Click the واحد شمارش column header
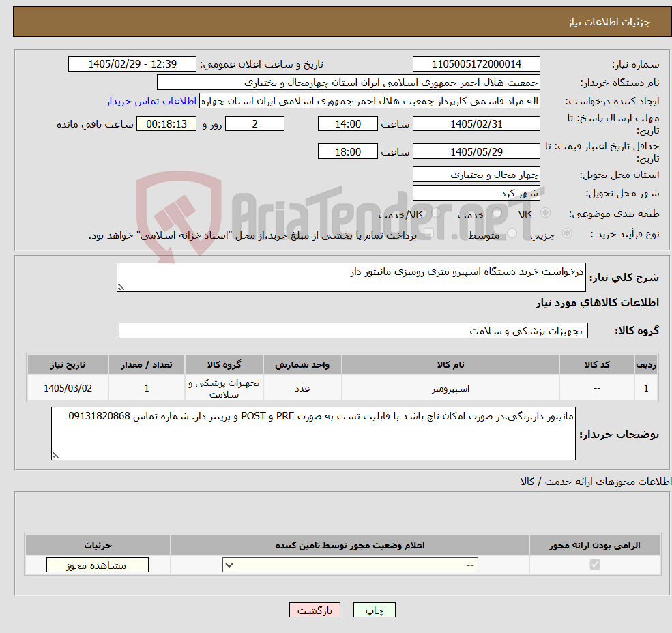Viewport: 672px width, 633px height. pyautogui.click(x=302, y=364)
